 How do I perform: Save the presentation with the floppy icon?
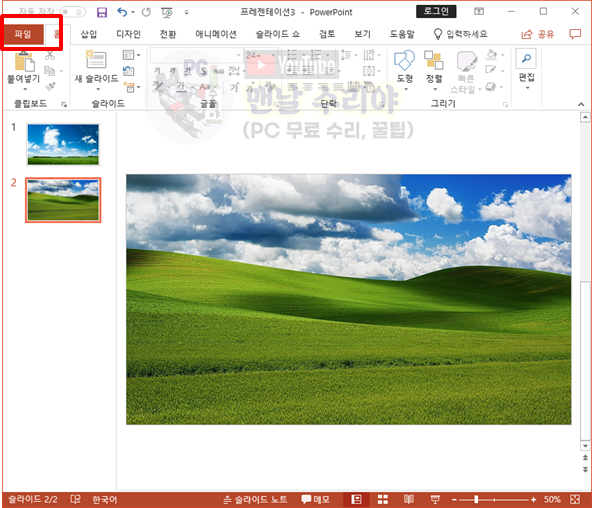click(102, 12)
